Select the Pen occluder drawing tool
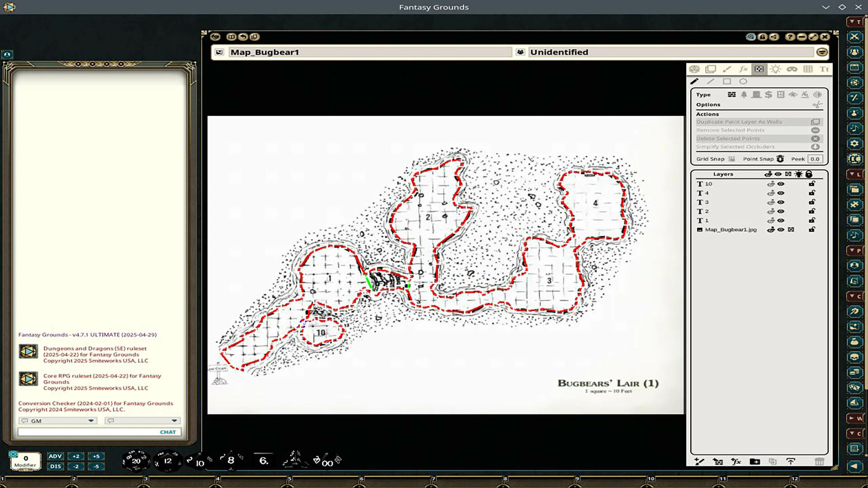Viewport: 868px width, 488px height. click(x=695, y=81)
